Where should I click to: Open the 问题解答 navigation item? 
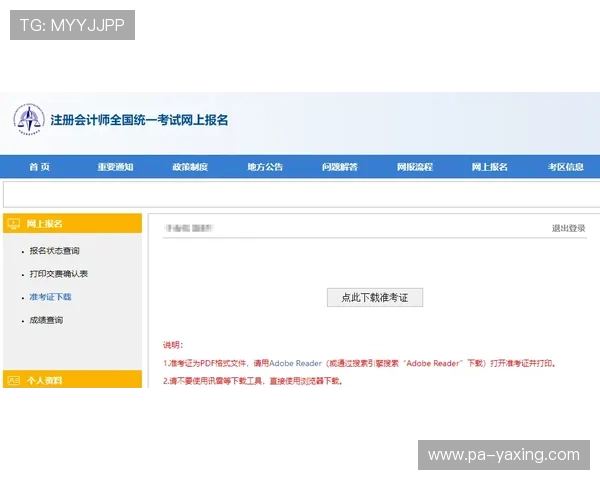coord(340,167)
